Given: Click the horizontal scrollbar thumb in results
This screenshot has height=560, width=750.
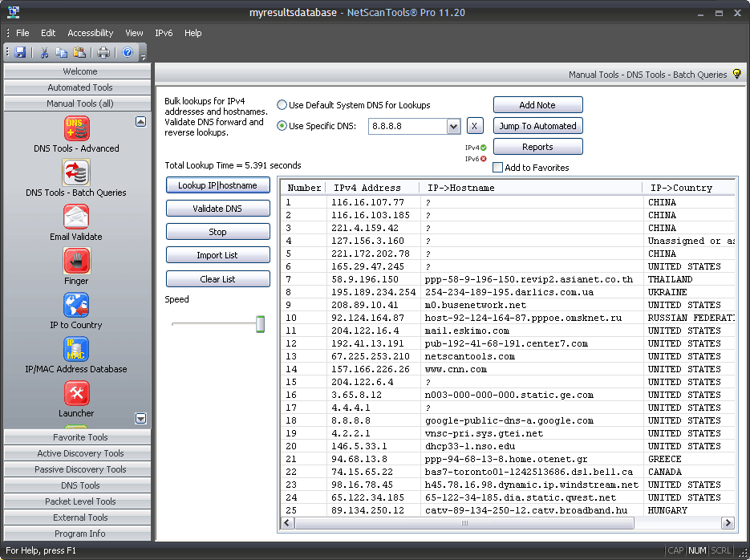Looking at the screenshot, I should [464, 523].
